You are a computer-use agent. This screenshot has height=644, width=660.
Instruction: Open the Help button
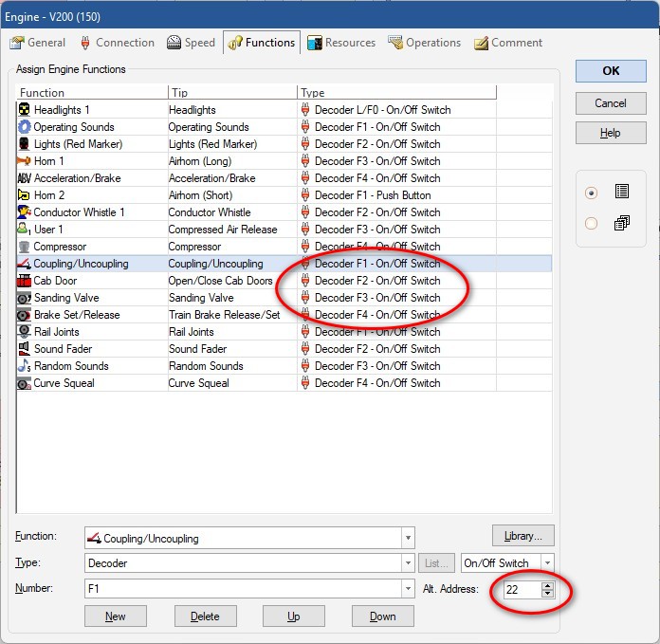point(611,133)
